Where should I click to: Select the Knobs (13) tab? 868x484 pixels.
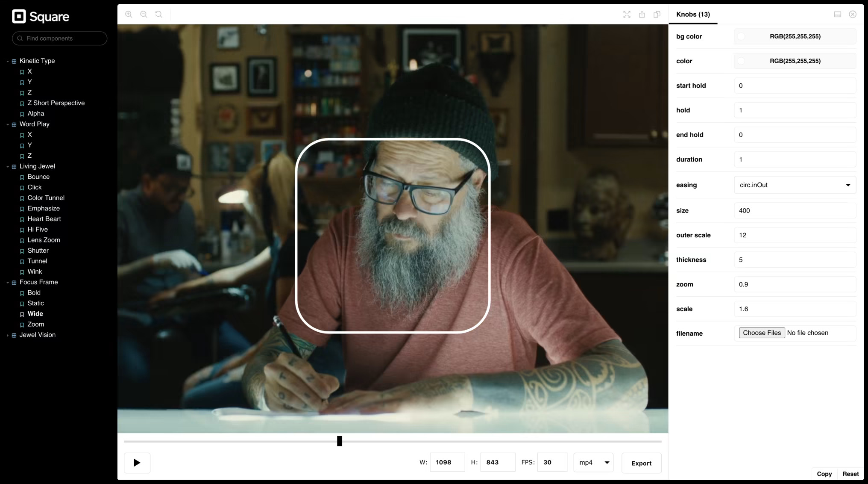click(x=693, y=14)
